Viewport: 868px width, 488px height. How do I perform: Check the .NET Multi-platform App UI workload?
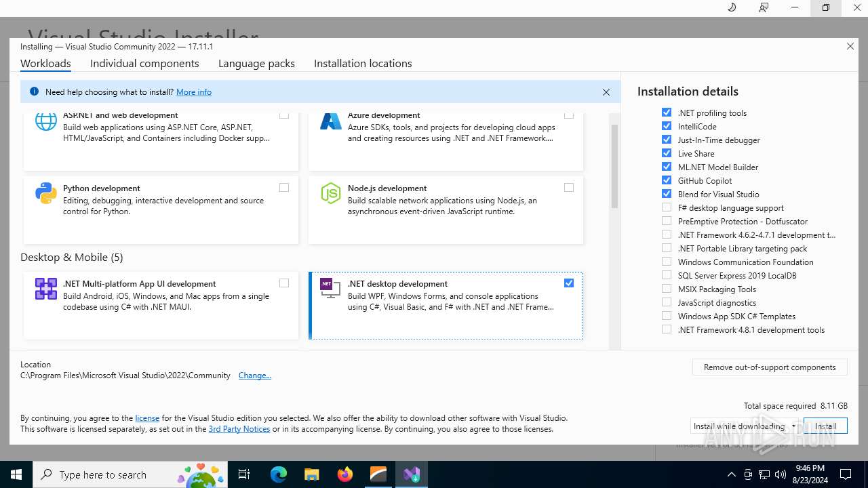click(284, 283)
